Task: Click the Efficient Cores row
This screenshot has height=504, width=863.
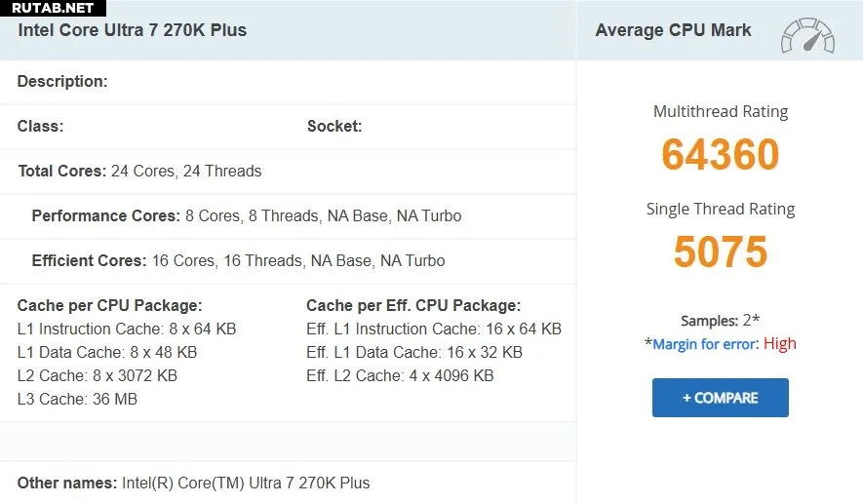Action: coord(238,261)
